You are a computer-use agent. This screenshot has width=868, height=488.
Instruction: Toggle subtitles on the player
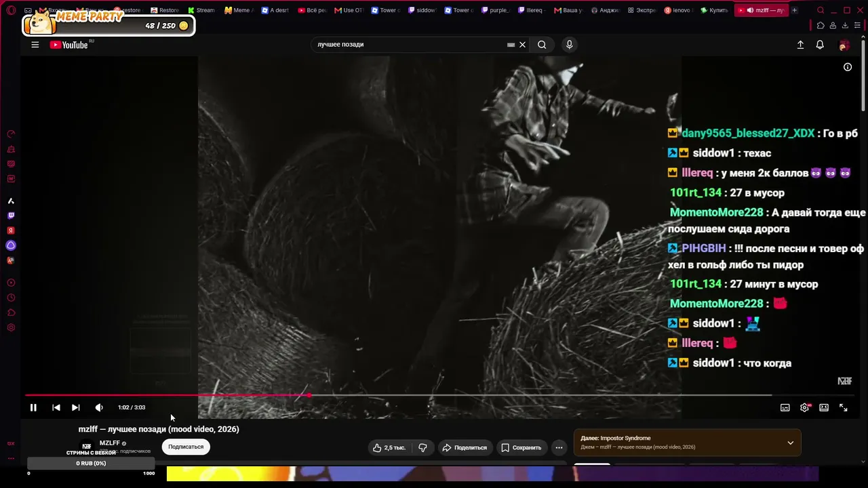click(x=785, y=407)
